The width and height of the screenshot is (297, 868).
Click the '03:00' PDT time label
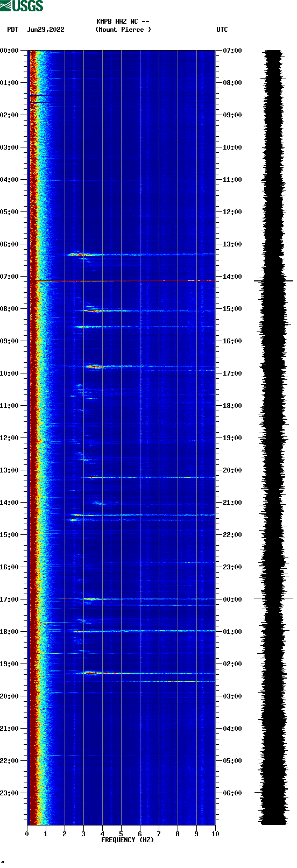10,147
